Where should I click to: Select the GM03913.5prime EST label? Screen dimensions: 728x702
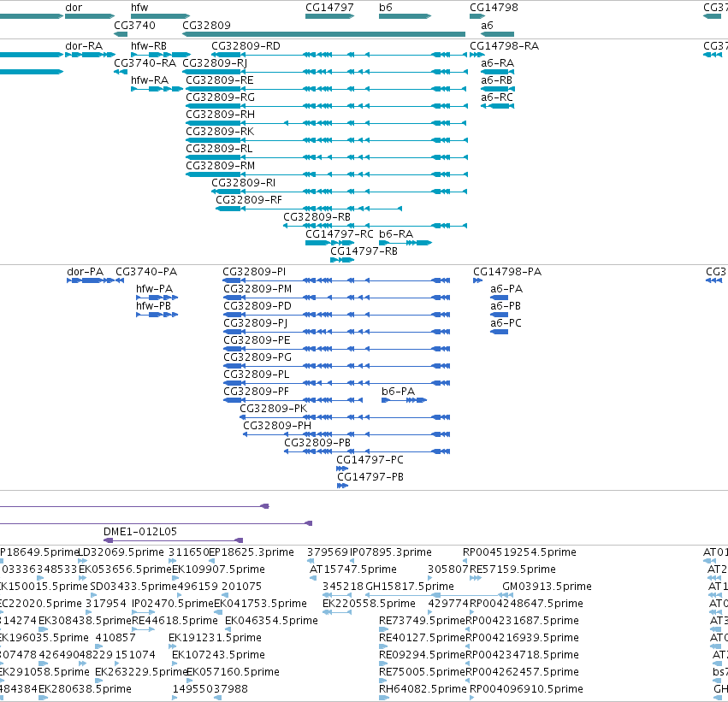547,587
